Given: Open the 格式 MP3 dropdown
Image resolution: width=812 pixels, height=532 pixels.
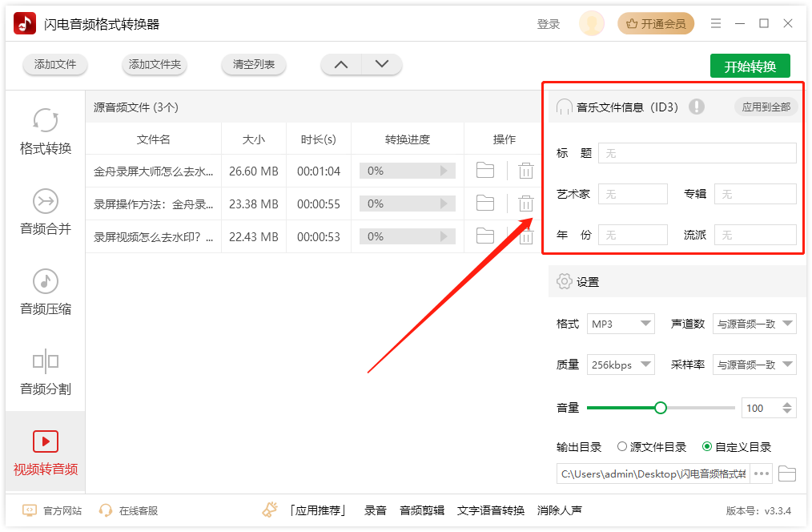Looking at the screenshot, I should pos(621,324).
